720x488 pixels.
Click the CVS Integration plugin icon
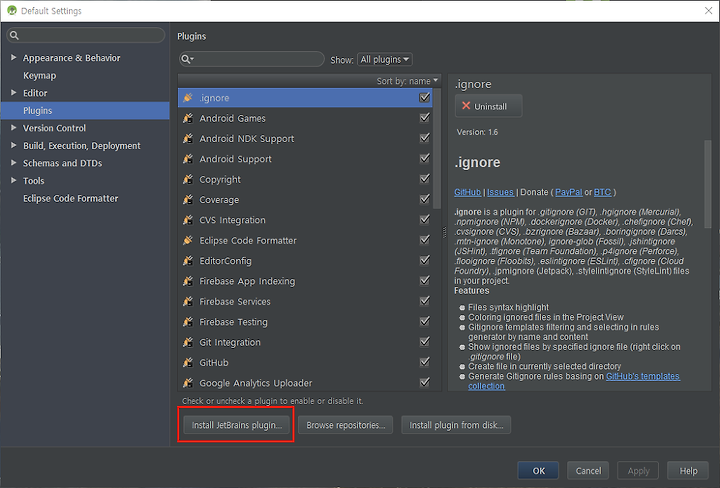188,219
